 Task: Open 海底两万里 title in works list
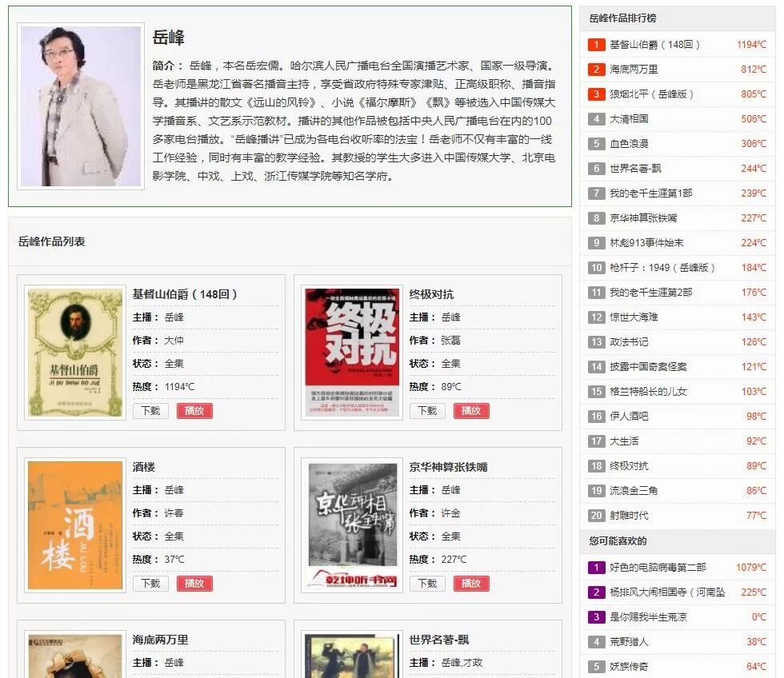click(160, 640)
